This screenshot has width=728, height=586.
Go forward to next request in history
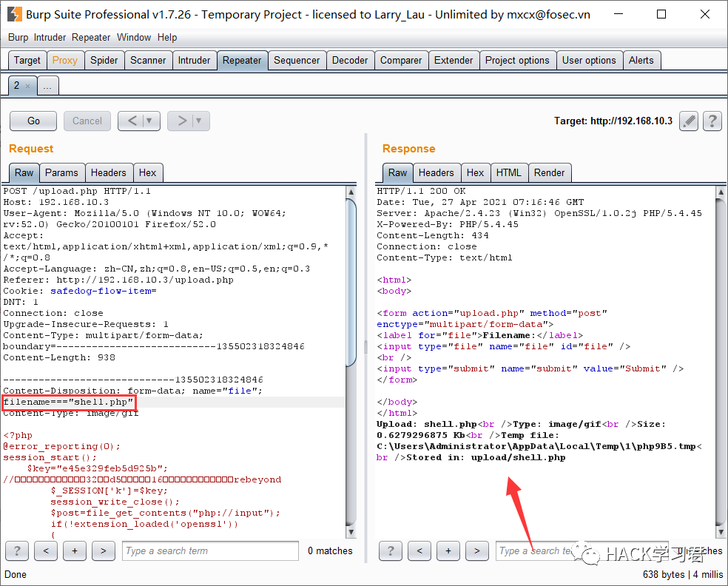click(x=181, y=121)
